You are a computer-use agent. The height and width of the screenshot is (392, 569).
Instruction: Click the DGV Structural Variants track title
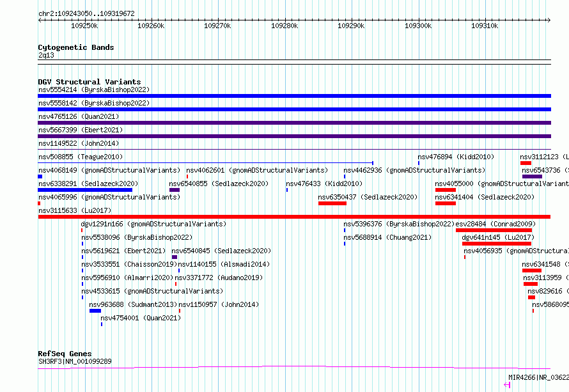click(90, 82)
